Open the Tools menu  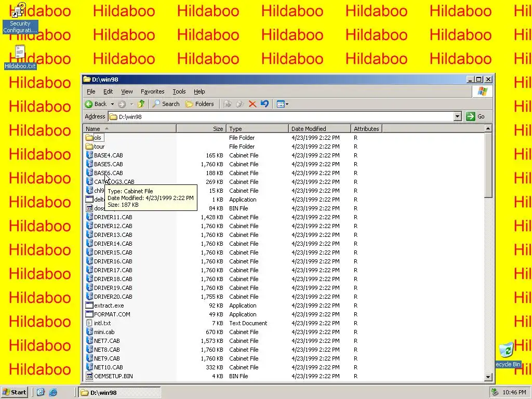(x=179, y=91)
